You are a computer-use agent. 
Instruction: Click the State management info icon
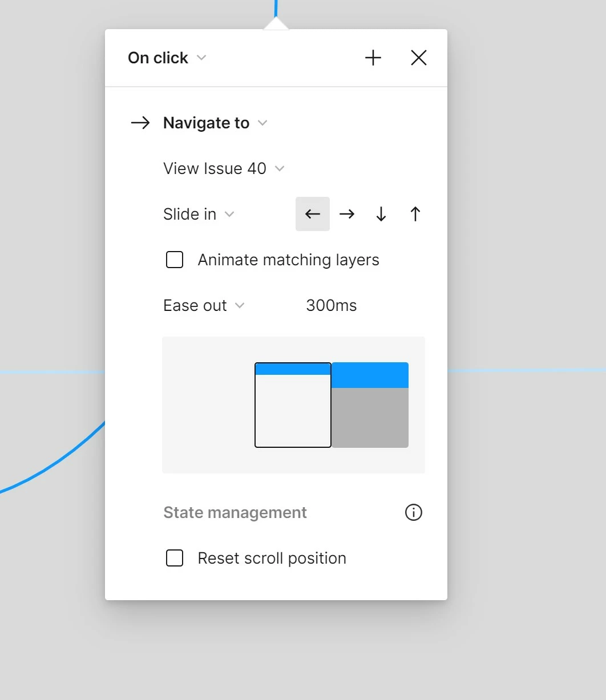[413, 512]
